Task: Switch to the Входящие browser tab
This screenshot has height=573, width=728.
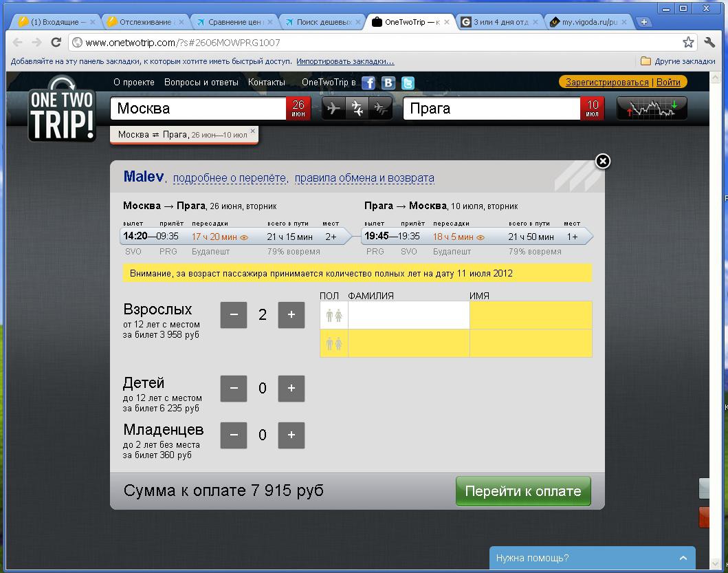Action: tap(55, 22)
